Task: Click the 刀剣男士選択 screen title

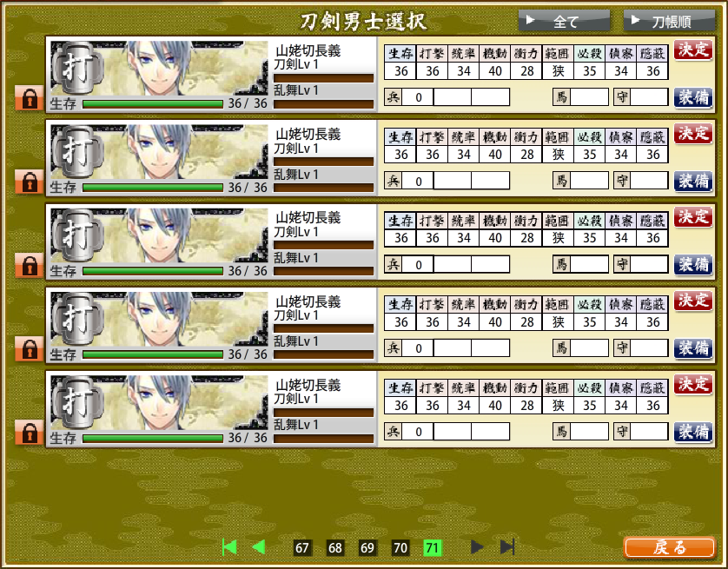Action: [363, 22]
